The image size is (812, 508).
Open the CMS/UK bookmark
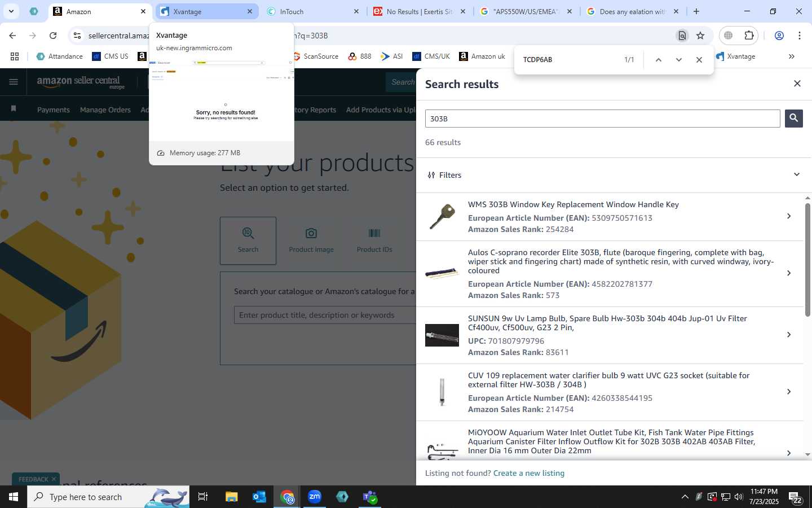[431, 56]
